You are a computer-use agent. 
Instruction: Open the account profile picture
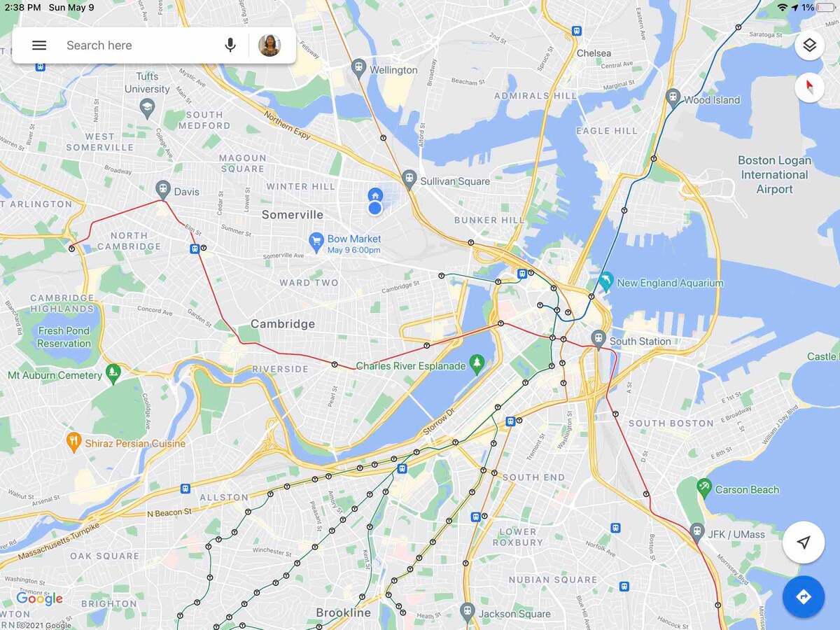pyautogui.click(x=269, y=45)
